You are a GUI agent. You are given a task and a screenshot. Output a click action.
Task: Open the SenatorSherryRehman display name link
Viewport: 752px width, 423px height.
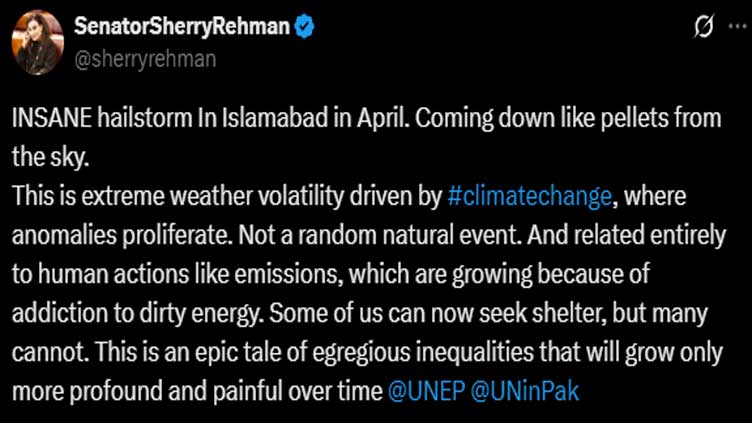182,27
